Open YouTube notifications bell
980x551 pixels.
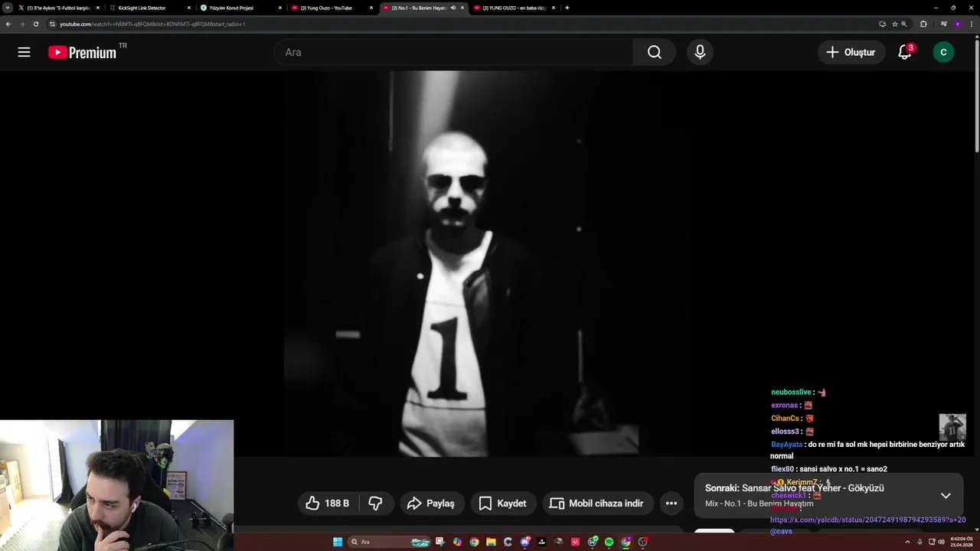[x=905, y=52]
